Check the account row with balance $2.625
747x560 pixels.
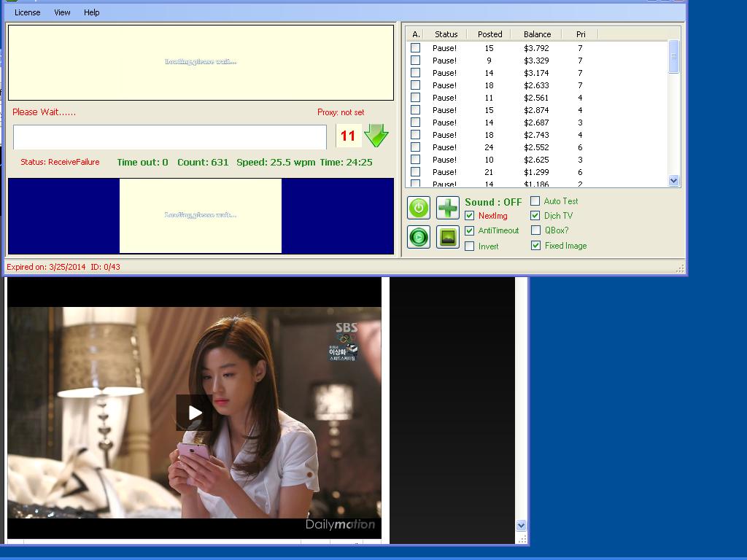click(415, 160)
